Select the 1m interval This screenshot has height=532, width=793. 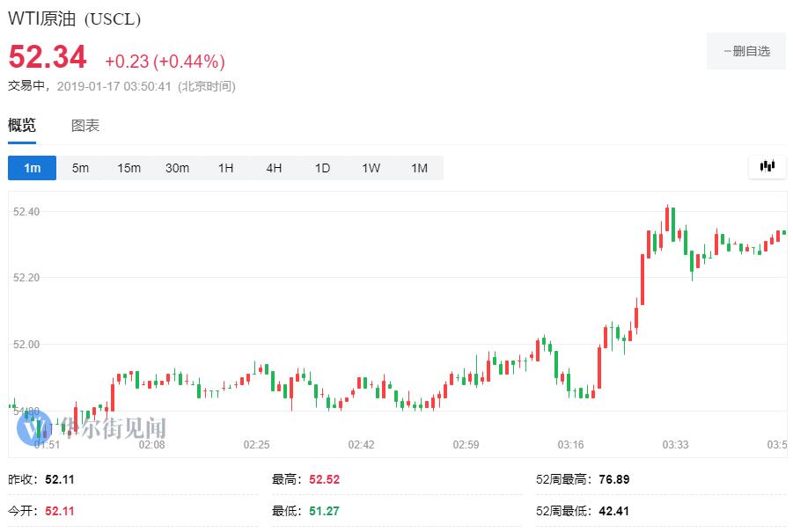(x=33, y=168)
